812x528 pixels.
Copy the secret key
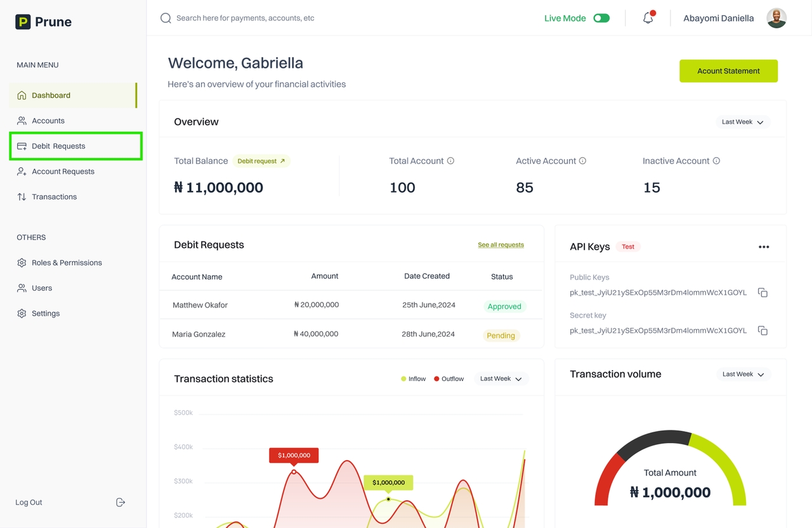click(x=763, y=331)
